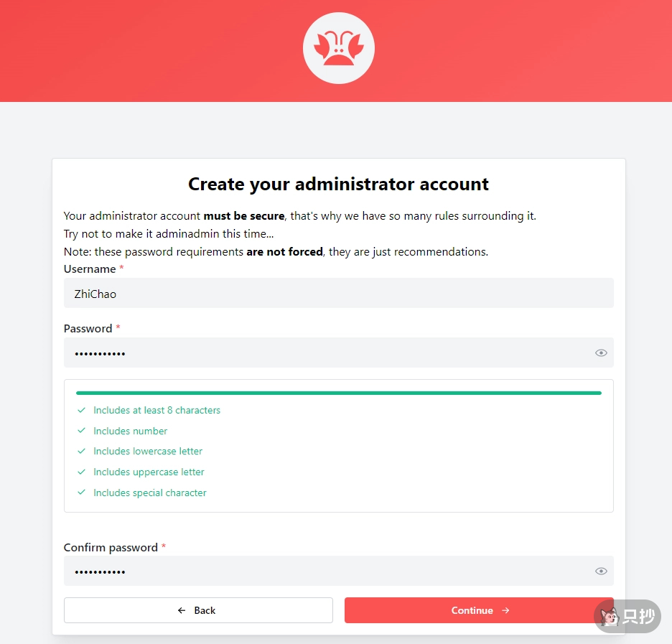The width and height of the screenshot is (672, 644).
Task: Click the Username input field
Action: coord(338,293)
